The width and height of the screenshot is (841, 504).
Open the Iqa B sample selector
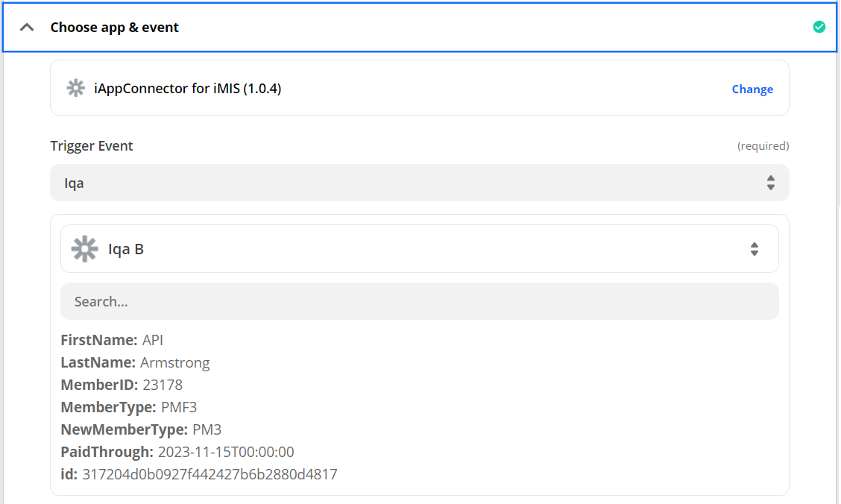click(419, 249)
